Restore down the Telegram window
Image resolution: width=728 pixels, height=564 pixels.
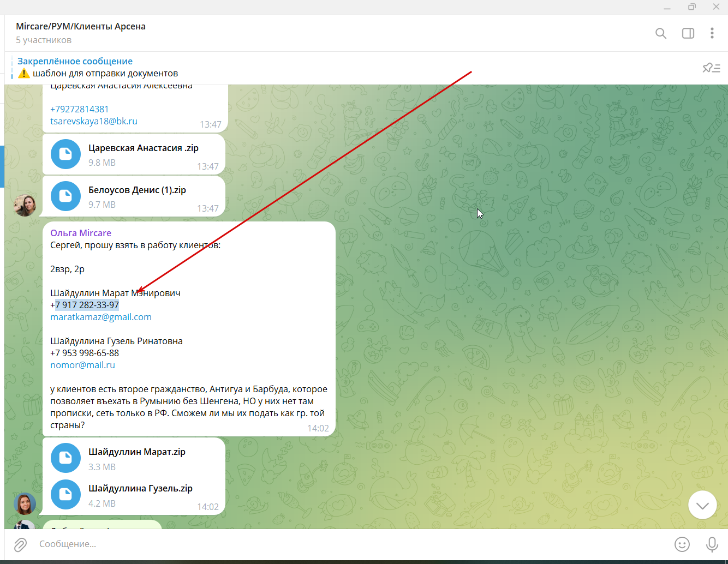(x=692, y=7)
